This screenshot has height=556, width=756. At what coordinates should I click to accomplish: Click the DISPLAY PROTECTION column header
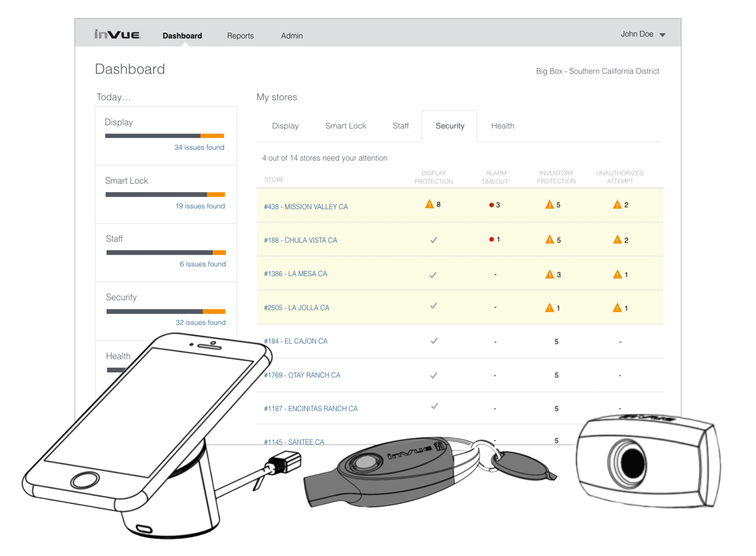pos(433,177)
